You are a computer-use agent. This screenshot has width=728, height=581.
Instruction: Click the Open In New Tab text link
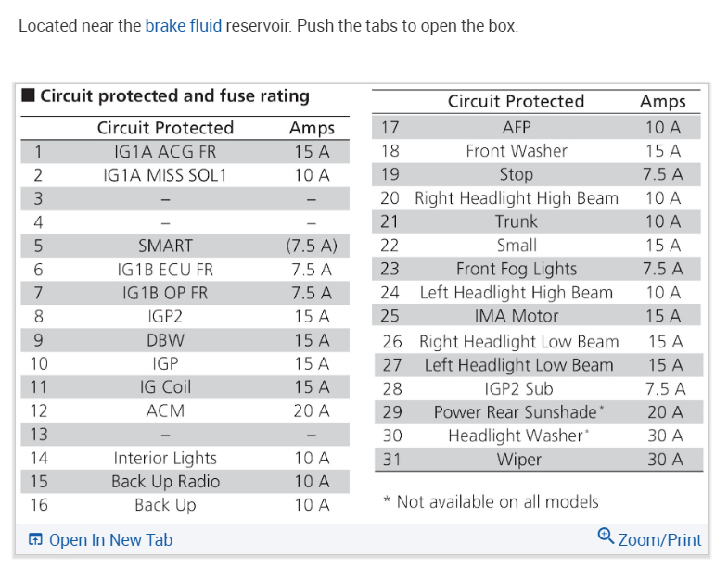click(110, 539)
